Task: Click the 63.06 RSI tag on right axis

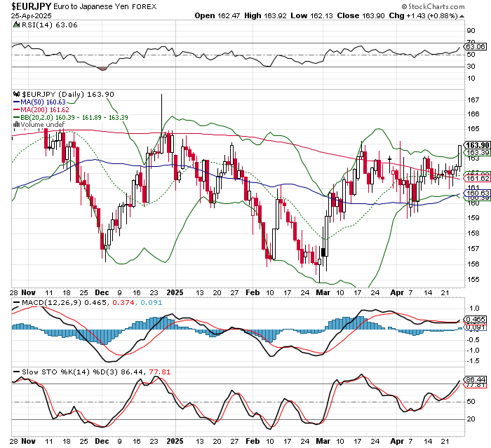Action: pyautogui.click(x=476, y=47)
